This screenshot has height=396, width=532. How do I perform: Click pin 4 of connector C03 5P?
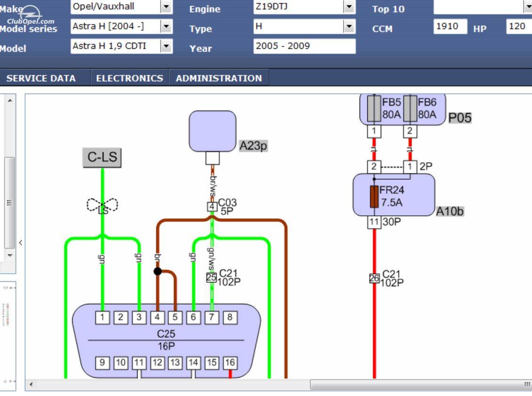[x=212, y=206]
